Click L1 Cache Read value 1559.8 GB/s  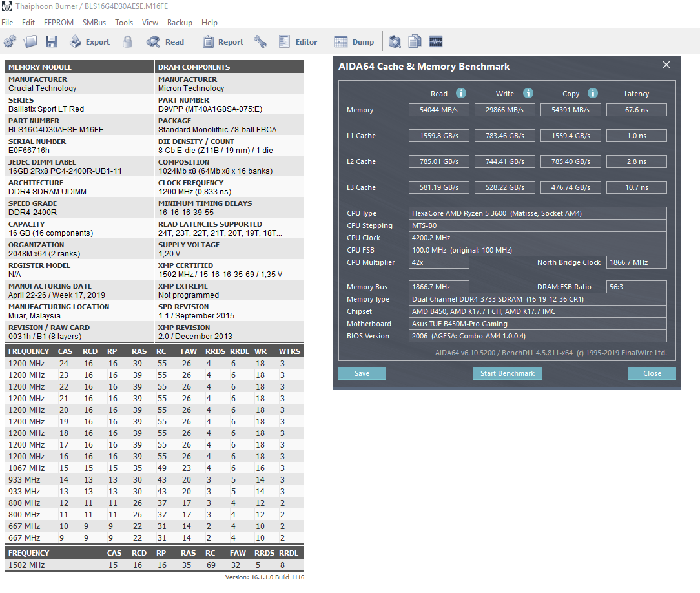point(439,136)
